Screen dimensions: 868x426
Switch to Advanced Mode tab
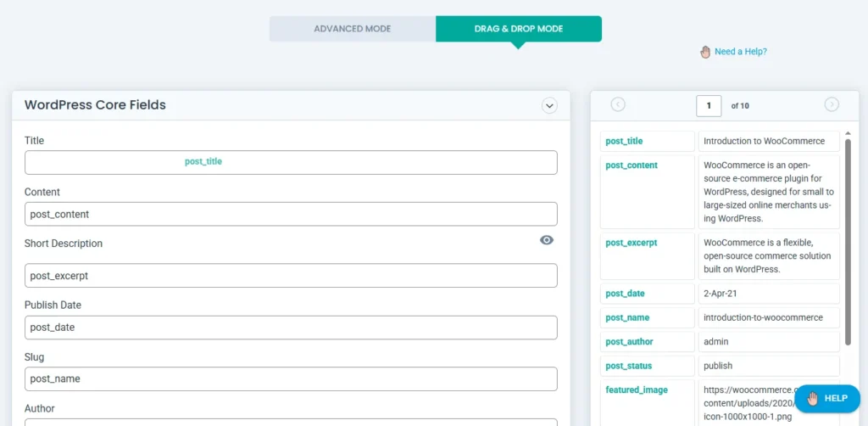tap(352, 29)
